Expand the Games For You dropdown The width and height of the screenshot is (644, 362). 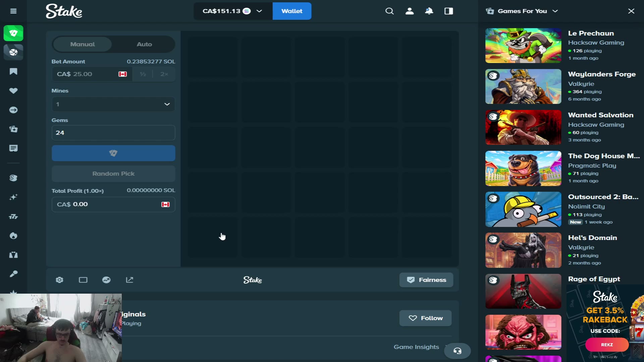point(522,11)
